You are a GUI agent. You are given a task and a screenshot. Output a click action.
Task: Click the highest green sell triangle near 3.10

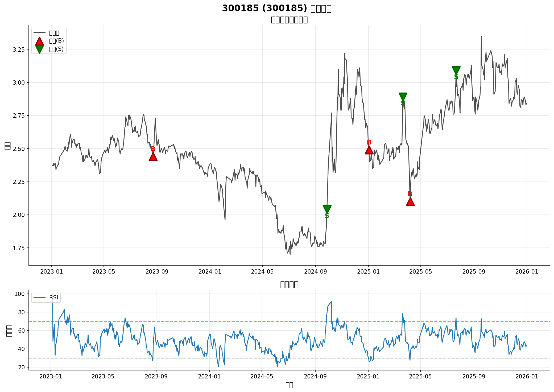click(456, 70)
